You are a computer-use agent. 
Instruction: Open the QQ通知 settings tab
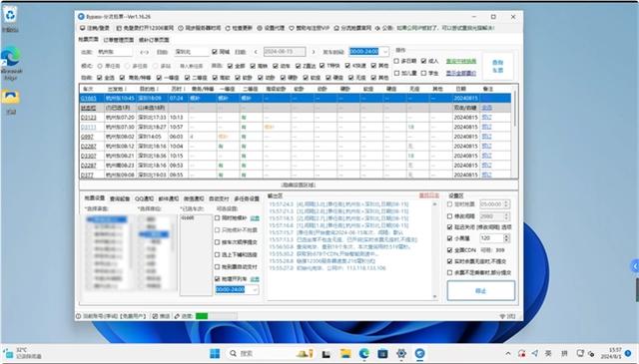click(144, 198)
